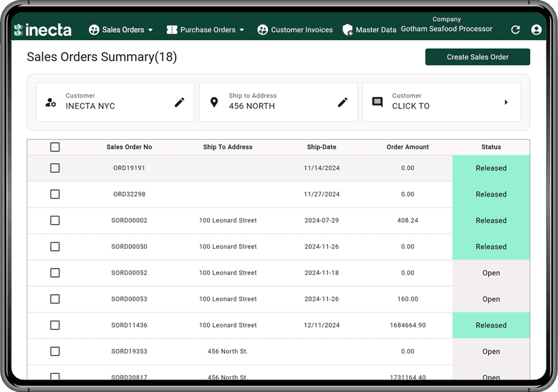Open sales order SORD11436
This screenshot has width=558, height=392.
(x=129, y=325)
